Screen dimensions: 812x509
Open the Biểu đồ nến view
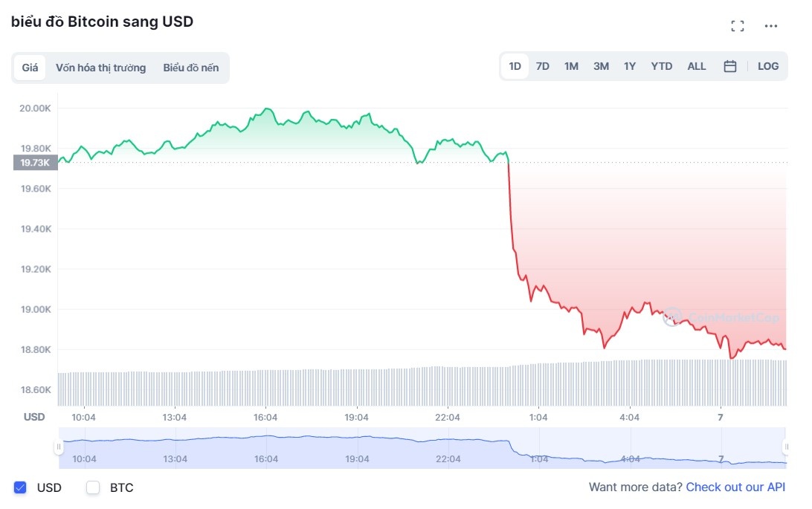click(191, 67)
